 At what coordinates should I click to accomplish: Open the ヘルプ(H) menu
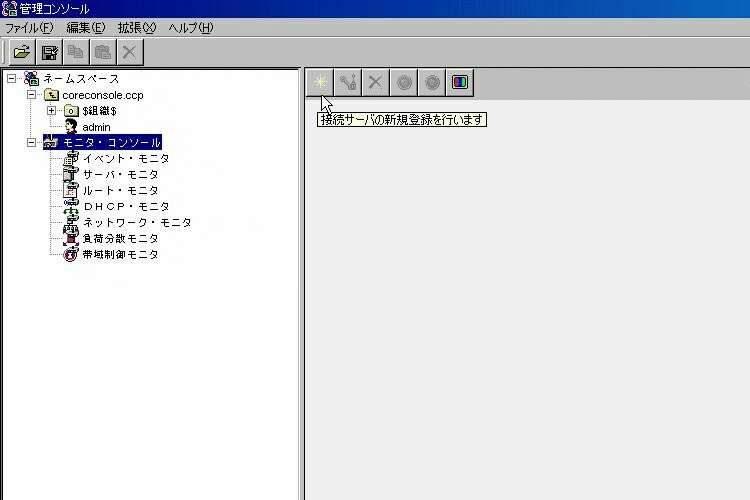click(x=191, y=28)
